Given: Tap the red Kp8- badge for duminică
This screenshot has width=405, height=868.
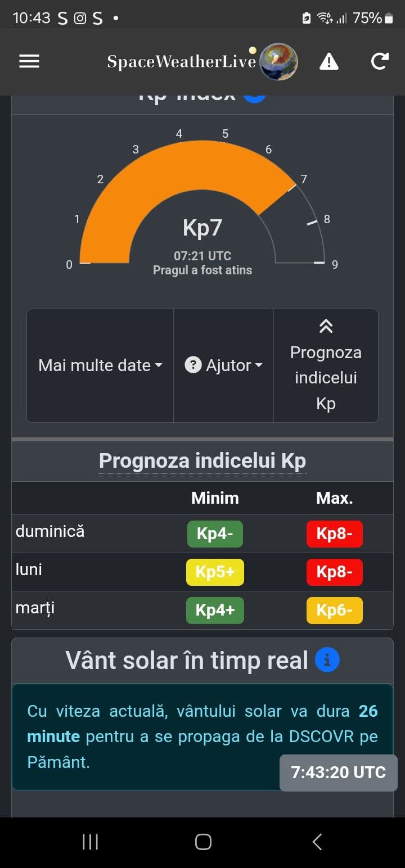Looking at the screenshot, I should click(x=335, y=534).
